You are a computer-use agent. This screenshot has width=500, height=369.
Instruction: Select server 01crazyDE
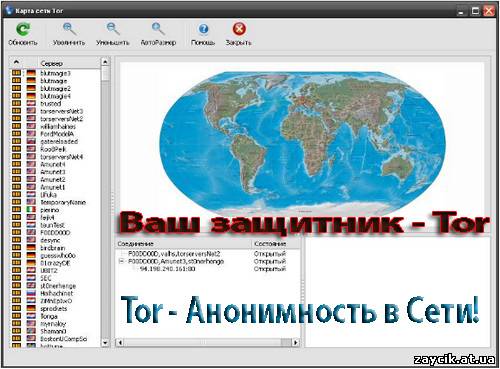tap(55, 263)
